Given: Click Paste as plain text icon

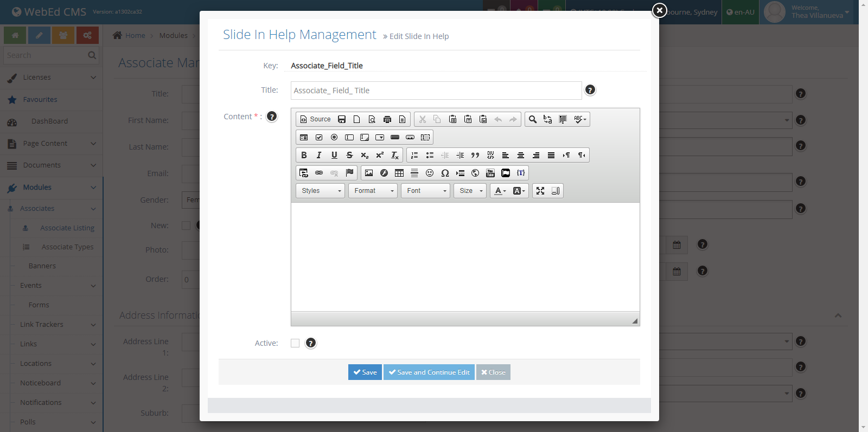Looking at the screenshot, I should click(x=468, y=119).
